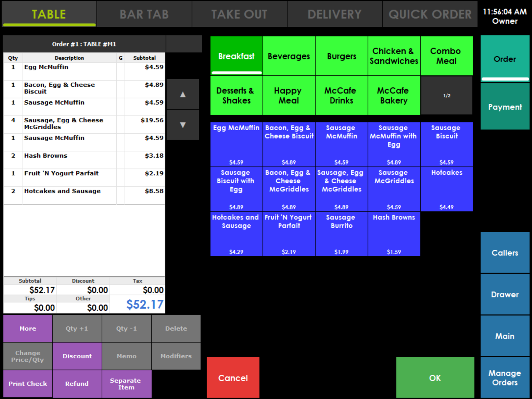Add Sausage Burrito menu item
Viewport: 532px width, 399px height.
[x=341, y=234]
